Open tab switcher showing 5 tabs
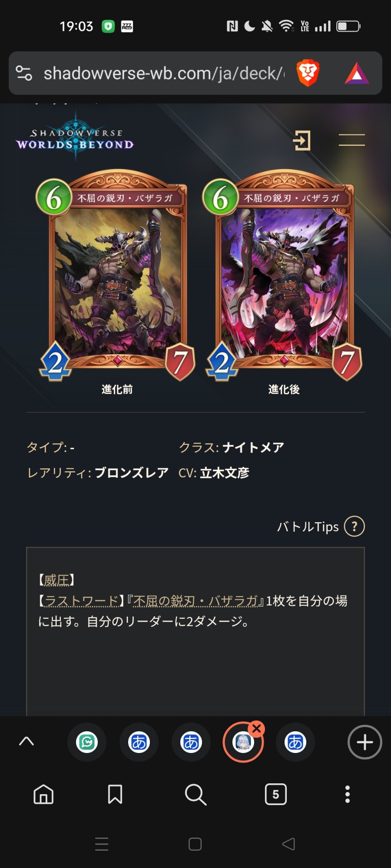391x868 pixels. [x=276, y=794]
